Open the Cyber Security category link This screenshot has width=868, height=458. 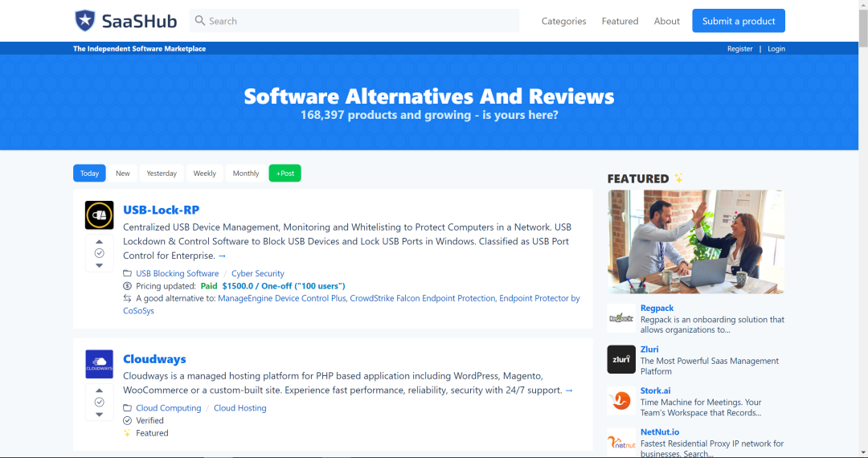tap(257, 273)
